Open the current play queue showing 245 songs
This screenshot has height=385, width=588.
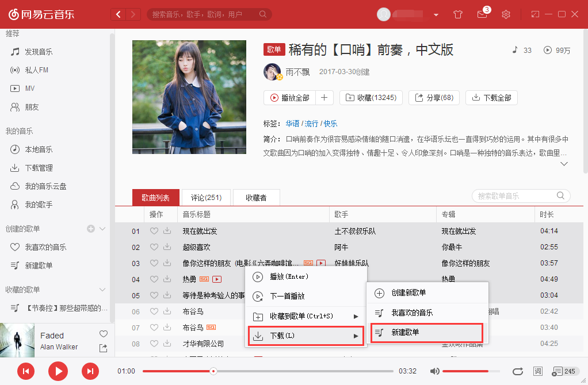561,371
